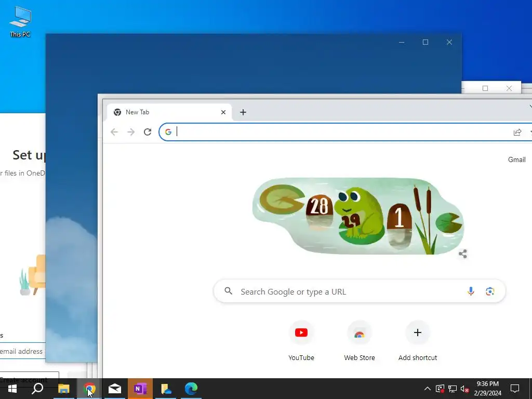
Task: Go back using Chrome's back arrow
Action: (114, 132)
